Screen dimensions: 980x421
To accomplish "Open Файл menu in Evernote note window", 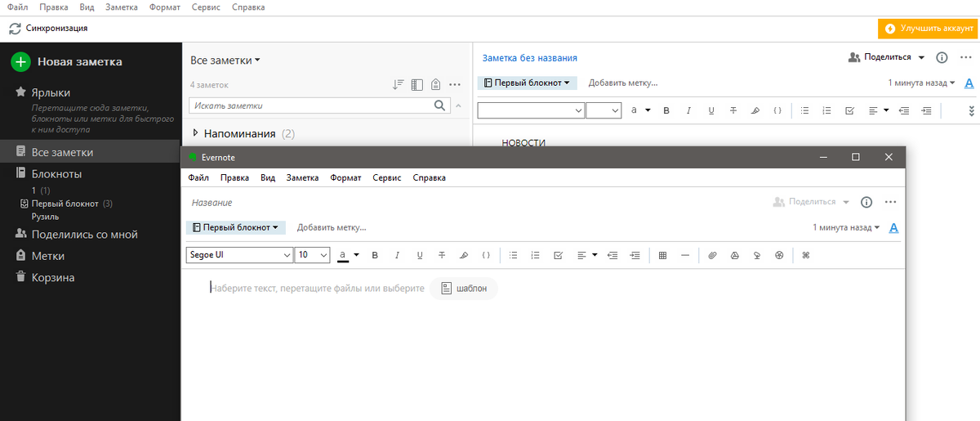I will tap(198, 177).
